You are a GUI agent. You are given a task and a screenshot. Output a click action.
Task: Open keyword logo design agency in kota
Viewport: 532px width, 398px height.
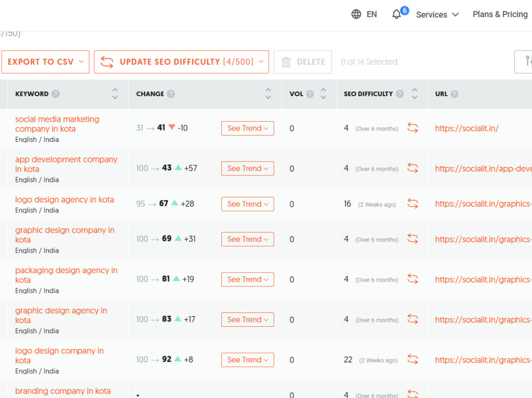point(64,200)
